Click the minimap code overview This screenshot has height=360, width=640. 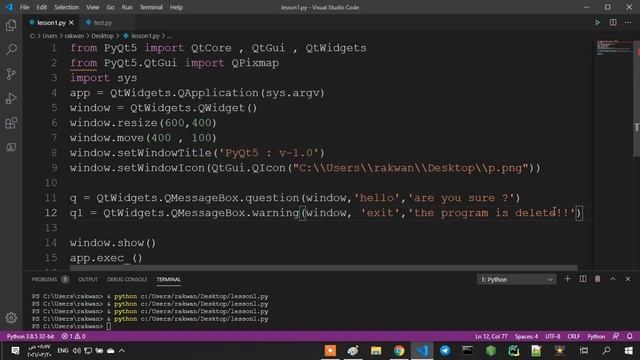(x=612, y=48)
